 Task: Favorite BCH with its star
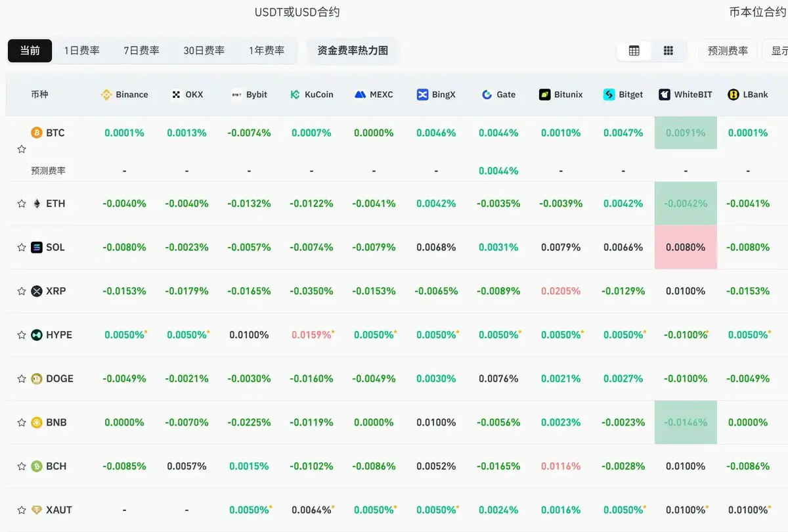click(22, 466)
